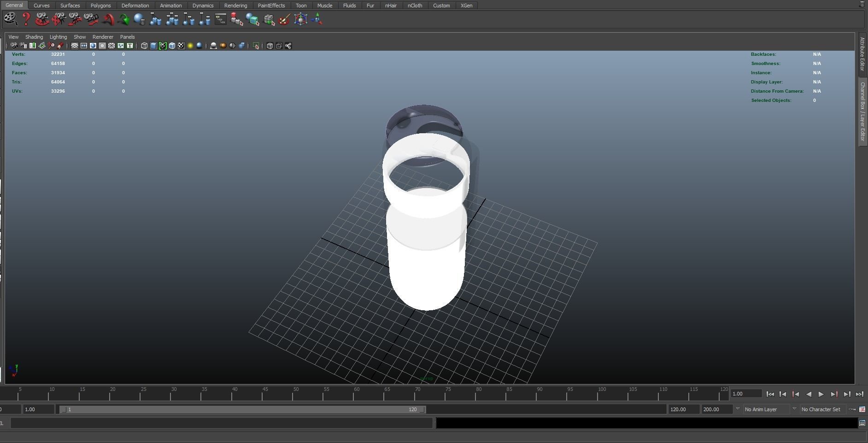Enable textured display in viewport
The width and height of the screenshot is (868, 443).
[181, 46]
